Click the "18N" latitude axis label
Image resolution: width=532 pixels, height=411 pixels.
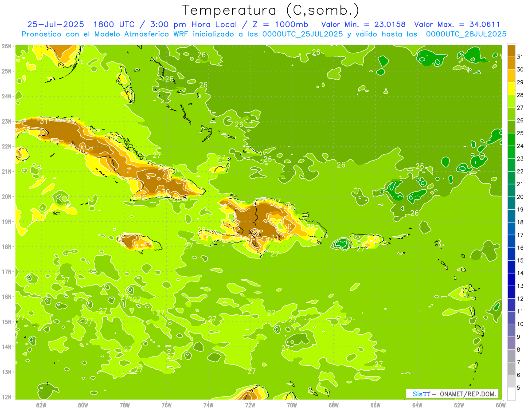(x=7, y=247)
